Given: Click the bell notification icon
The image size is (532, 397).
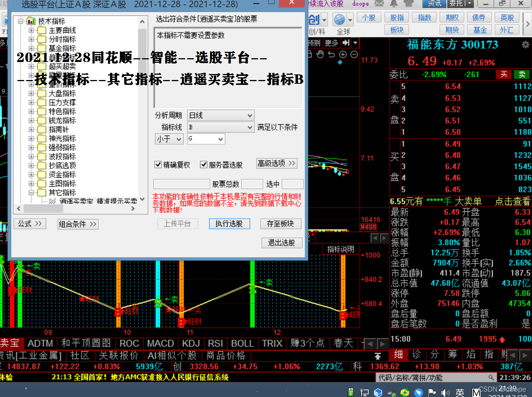Looking at the screenshot, I should [394, 3].
